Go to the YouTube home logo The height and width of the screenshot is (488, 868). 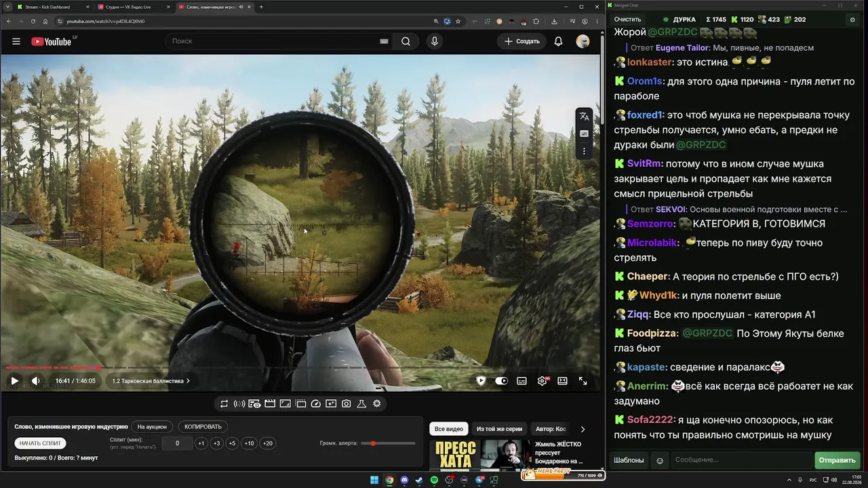coord(51,41)
